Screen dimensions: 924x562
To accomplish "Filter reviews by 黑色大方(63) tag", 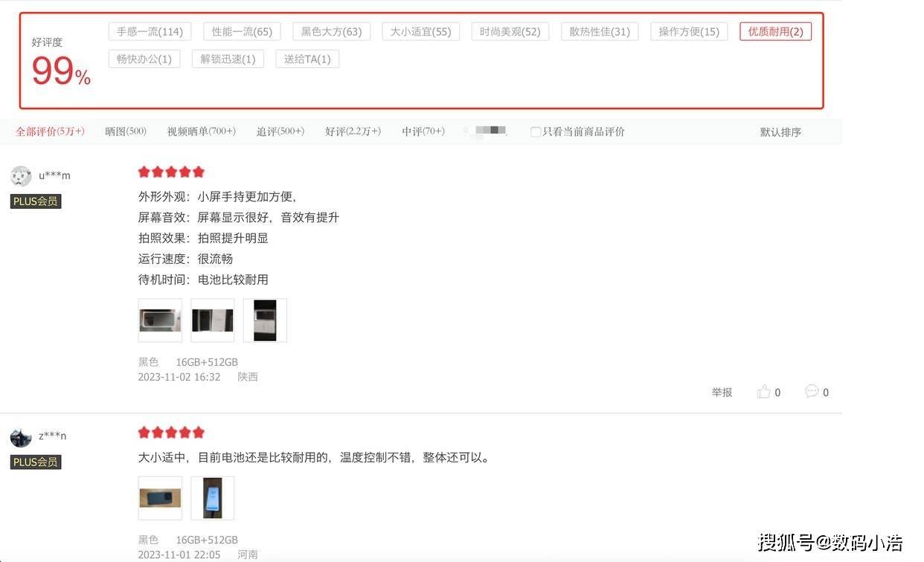I will [x=331, y=31].
